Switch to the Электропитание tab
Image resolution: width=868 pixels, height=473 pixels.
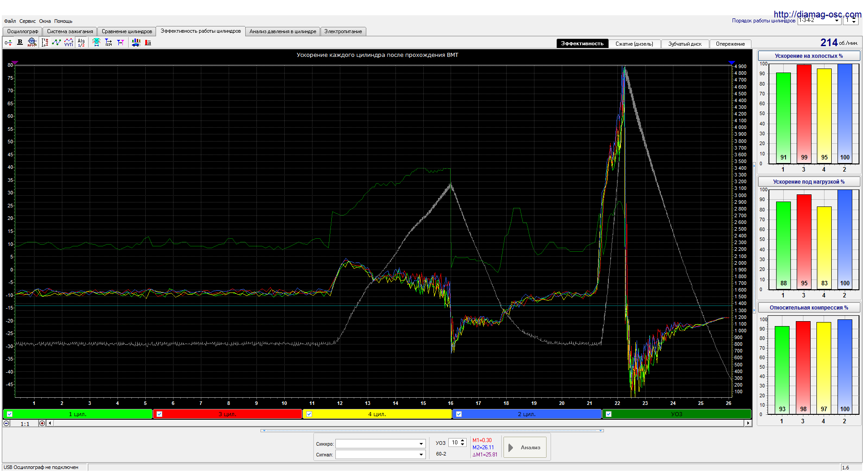pyautogui.click(x=343, y=31)
